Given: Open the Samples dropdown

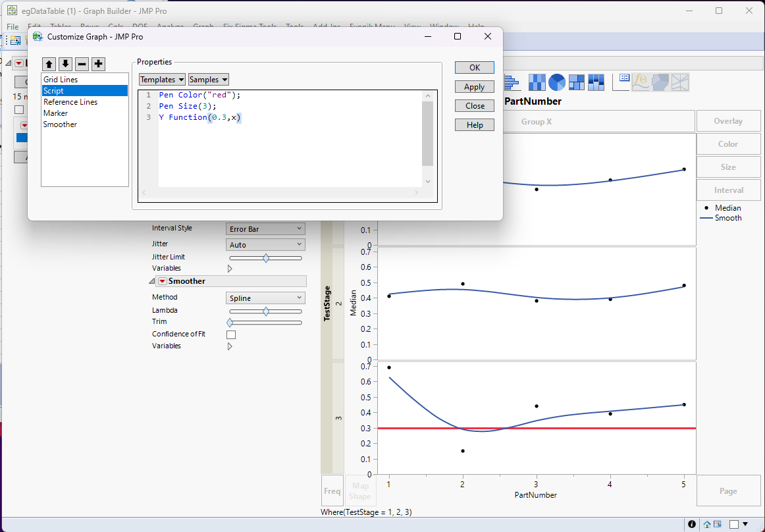Looking at the screenshot, I should pyautogui.click(x=208, y=80).
